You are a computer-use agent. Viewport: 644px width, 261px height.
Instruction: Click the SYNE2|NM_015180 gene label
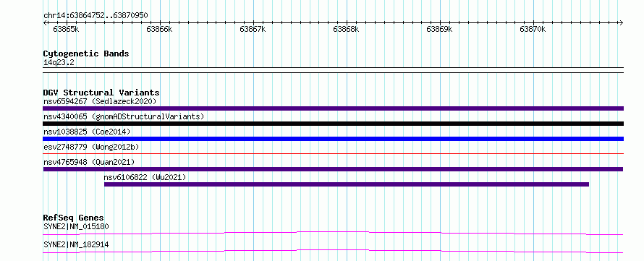[76, 226]
